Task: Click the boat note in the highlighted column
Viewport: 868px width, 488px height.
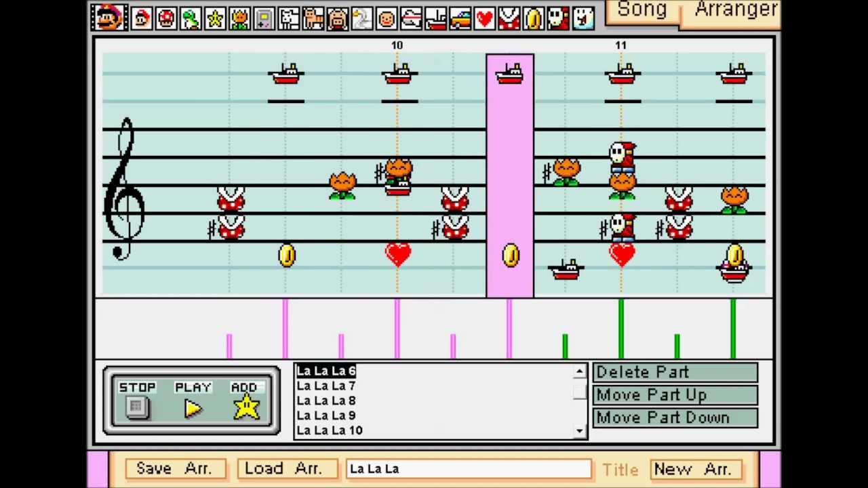Action: click(509, 73)
